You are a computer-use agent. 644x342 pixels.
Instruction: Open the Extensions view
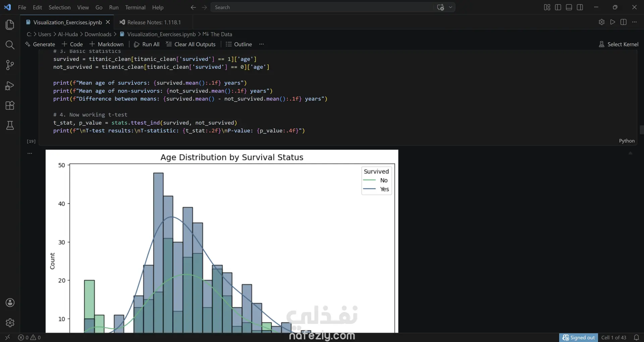(x=10, y=106)
